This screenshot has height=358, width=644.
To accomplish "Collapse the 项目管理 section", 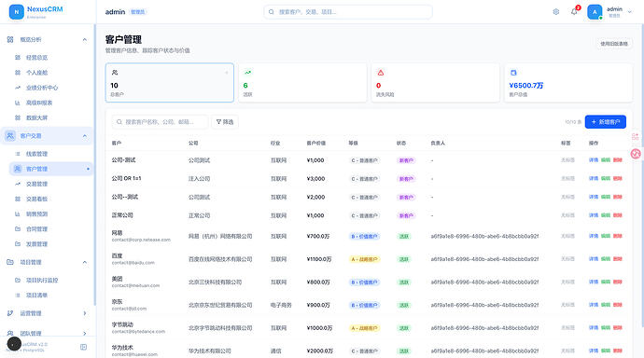I will 85,262.
